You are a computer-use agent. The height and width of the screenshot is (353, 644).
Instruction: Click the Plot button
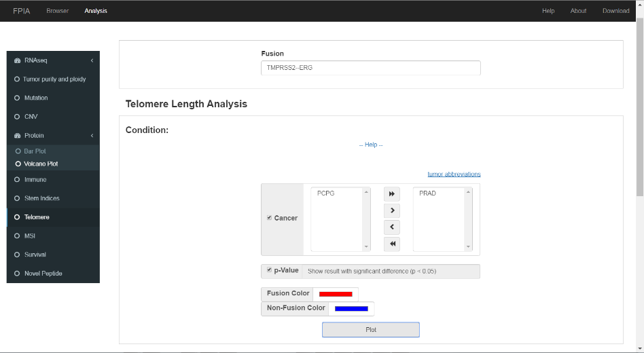point(370,330)
